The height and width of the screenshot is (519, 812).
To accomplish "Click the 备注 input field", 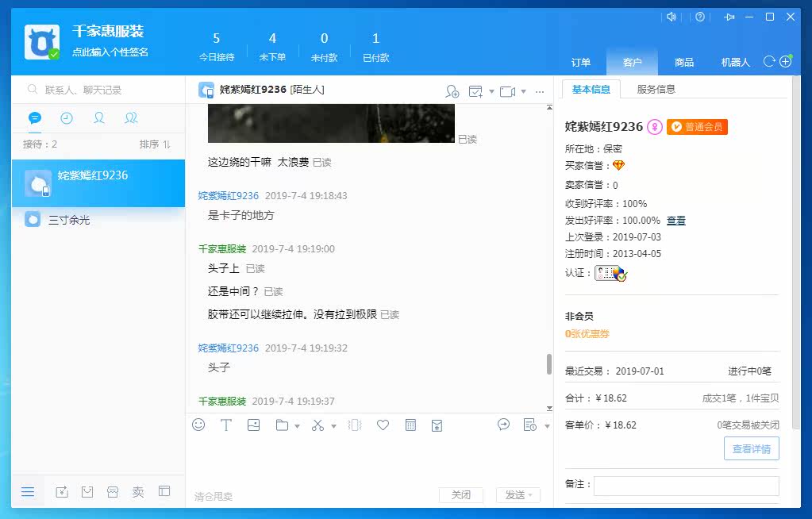I will [x=686, y=486].
